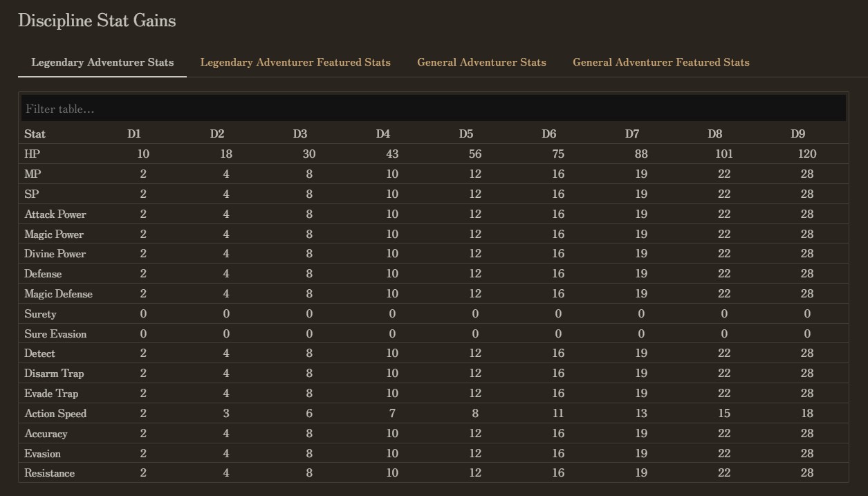Viewport: 868px width, 496px height.
Task: Select the Surety row label
Action: click(x=40, y=313)
